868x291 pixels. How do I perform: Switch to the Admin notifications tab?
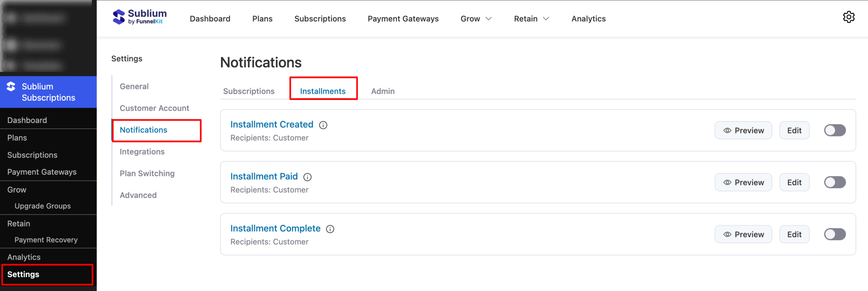(383, 91)
